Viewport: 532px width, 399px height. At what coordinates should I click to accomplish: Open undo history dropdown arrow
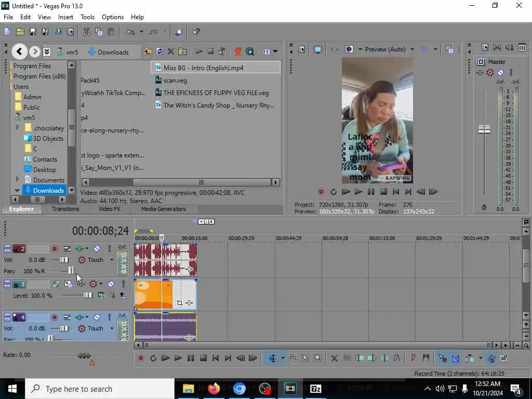pyautogui.click(x=141, y=32)
